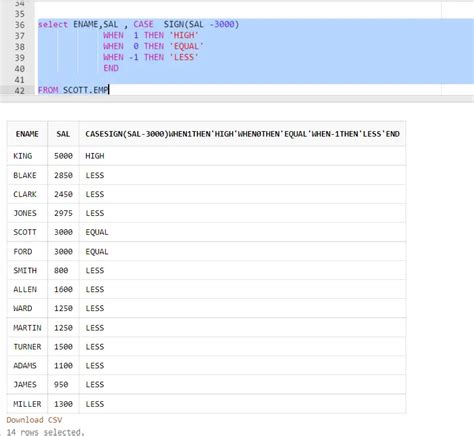Viewport: 474px width, 436px height.
Task: Click the select keyword on line 36
Action: click(53, 24)
